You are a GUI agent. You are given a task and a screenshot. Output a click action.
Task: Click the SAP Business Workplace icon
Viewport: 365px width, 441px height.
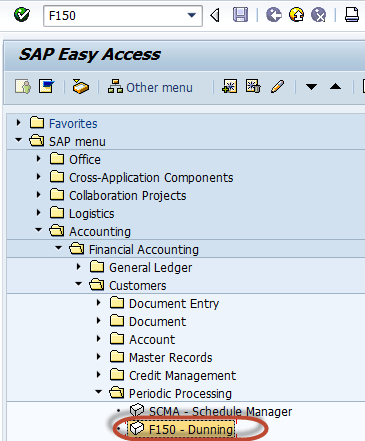coord(81,87)
